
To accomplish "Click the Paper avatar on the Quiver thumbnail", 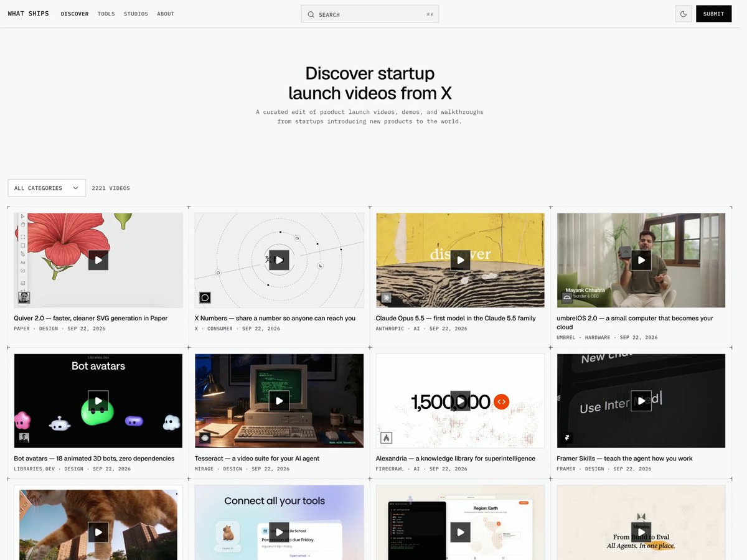I will (24, 297).
